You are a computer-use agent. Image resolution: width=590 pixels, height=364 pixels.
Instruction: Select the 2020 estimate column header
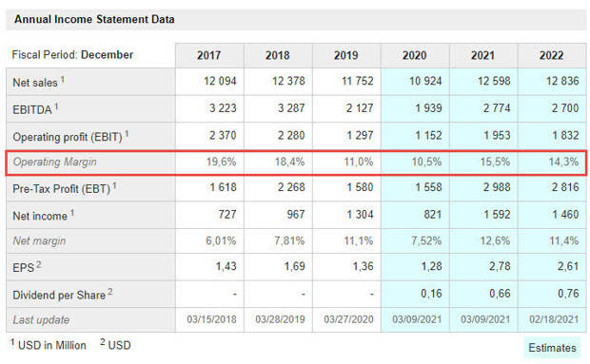coord(415,55)
